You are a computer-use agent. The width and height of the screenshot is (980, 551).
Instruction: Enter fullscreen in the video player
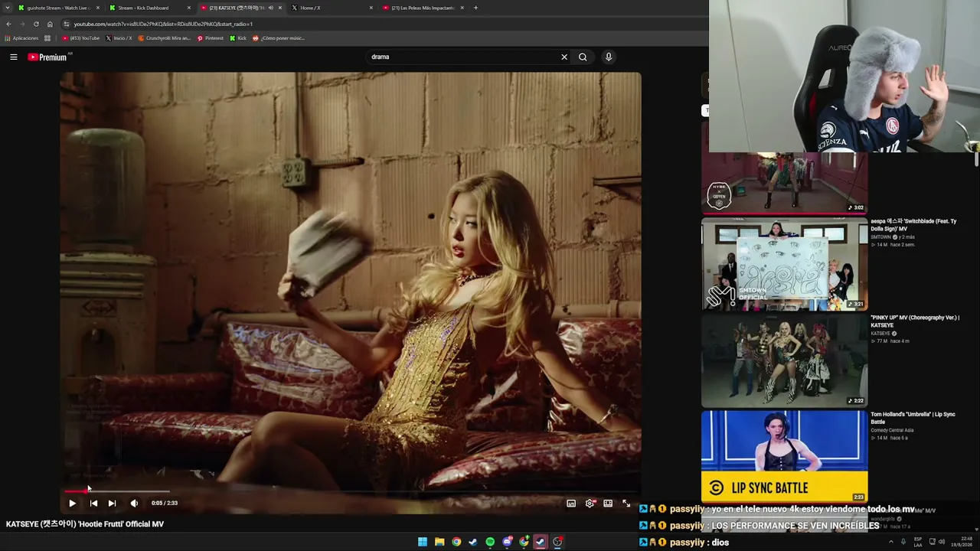626,504
